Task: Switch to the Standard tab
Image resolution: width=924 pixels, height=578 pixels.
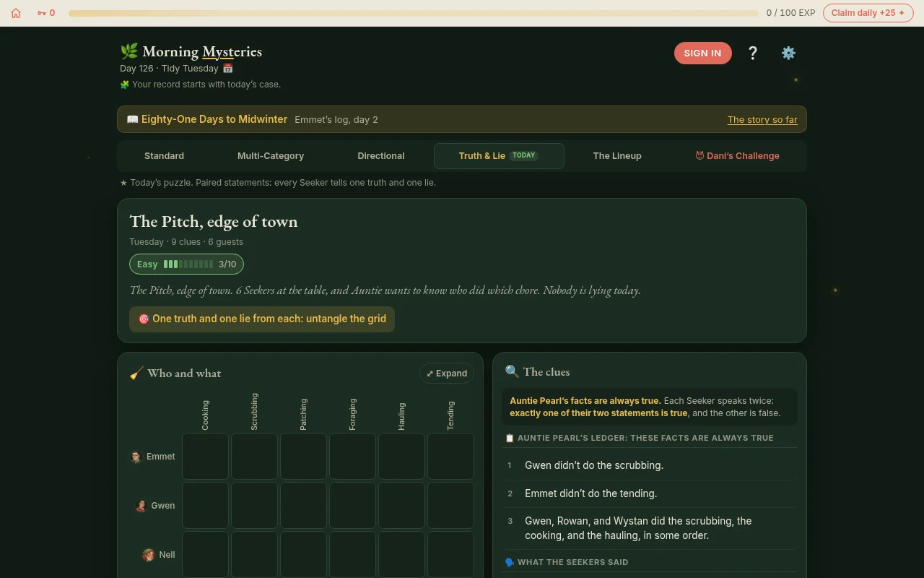Action: click(164, 156)
